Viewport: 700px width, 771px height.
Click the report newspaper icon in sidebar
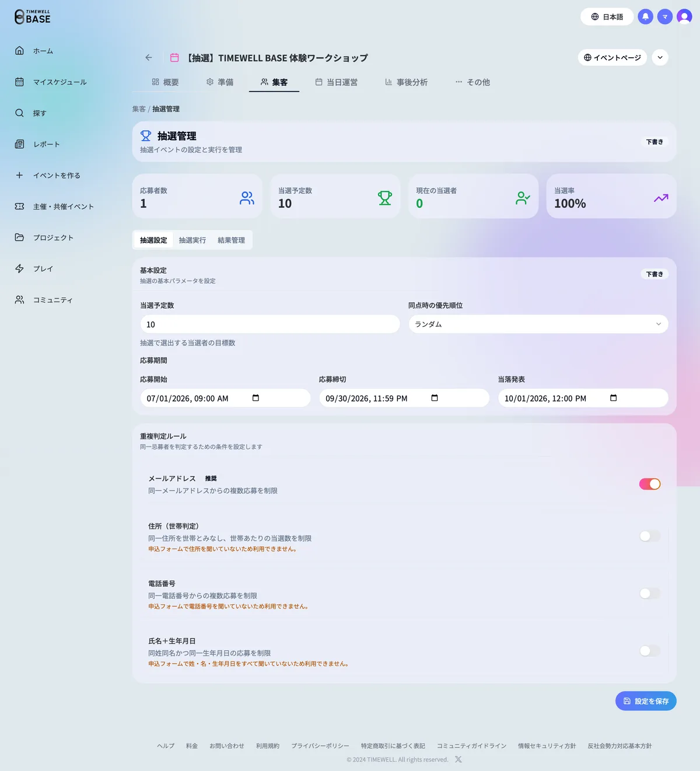pyautogui.click(x=19, y=144)
